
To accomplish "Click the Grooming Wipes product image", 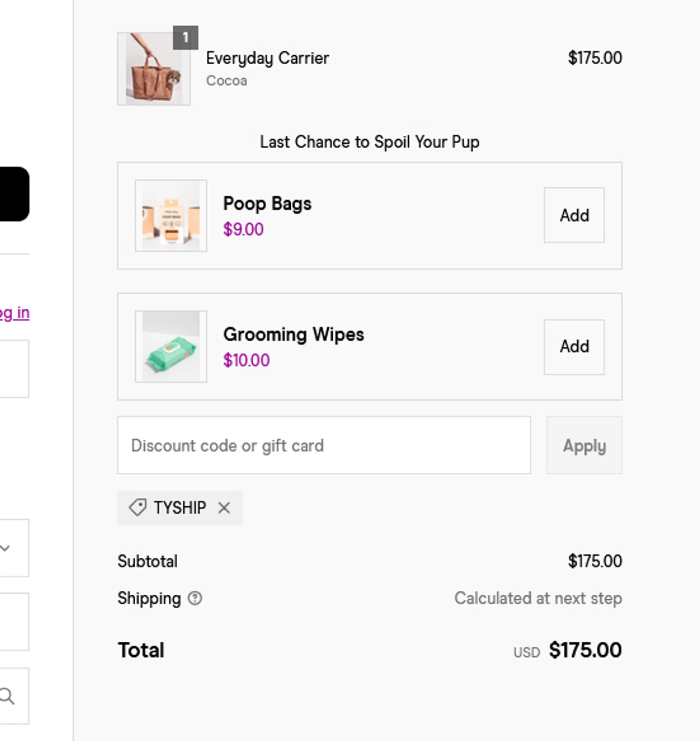I will [x=171, y=346].
